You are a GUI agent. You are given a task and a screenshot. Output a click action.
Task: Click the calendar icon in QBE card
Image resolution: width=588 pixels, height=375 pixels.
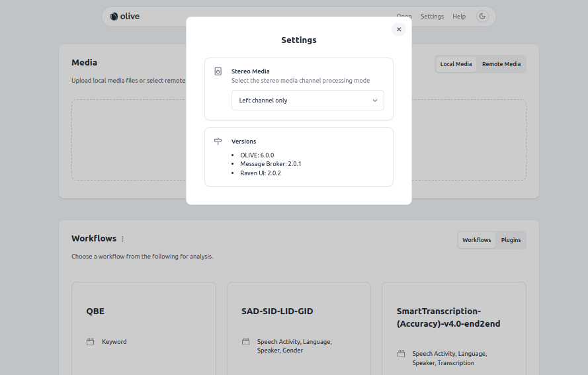(x=91, y=342)
